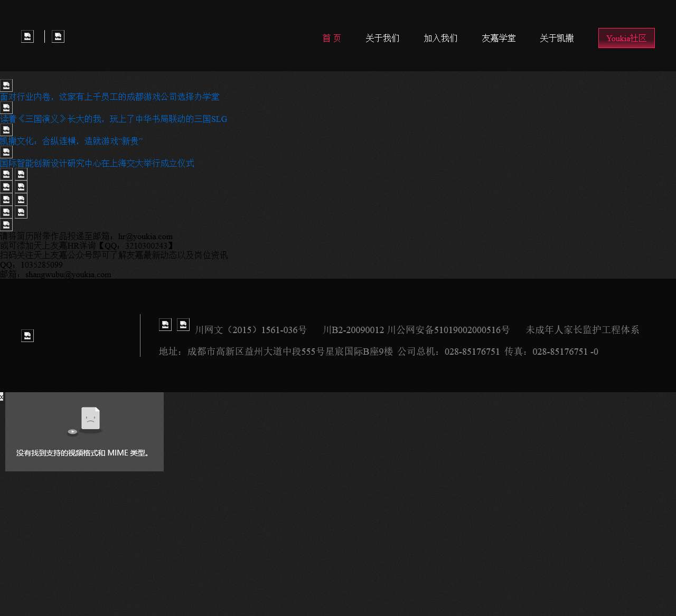Open the article about 成都游戏公司选择办学堂
This screenshot has height=616, width=676.
pyautogui.click(x=109, y=97)
